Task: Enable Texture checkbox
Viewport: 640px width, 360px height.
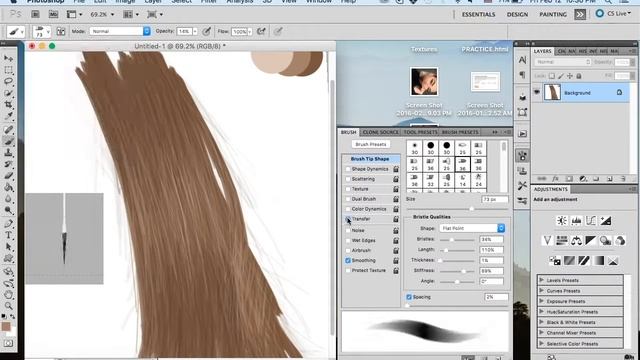Action: (x=348, y=189)
